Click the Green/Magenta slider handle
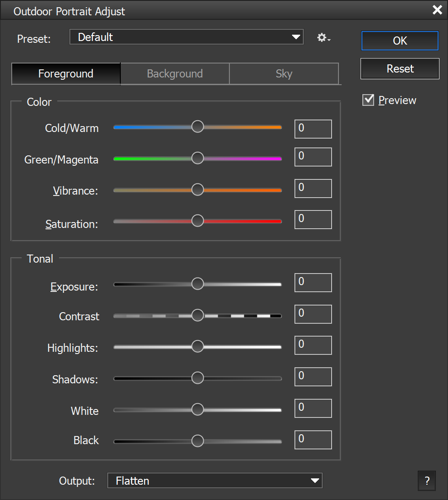Viewport: 448px width, 500px height. (197, 158)
